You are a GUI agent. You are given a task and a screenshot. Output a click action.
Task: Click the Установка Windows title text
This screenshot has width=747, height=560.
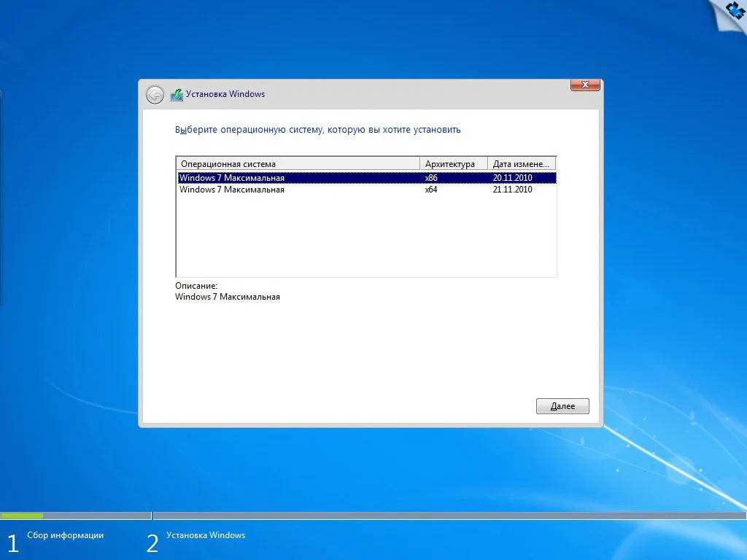225,94
